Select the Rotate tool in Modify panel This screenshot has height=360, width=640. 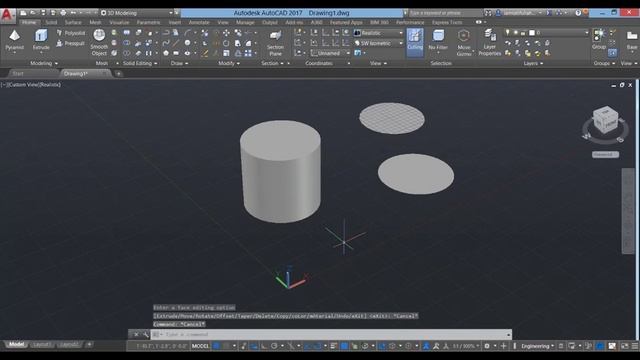(x=226, y=42)
